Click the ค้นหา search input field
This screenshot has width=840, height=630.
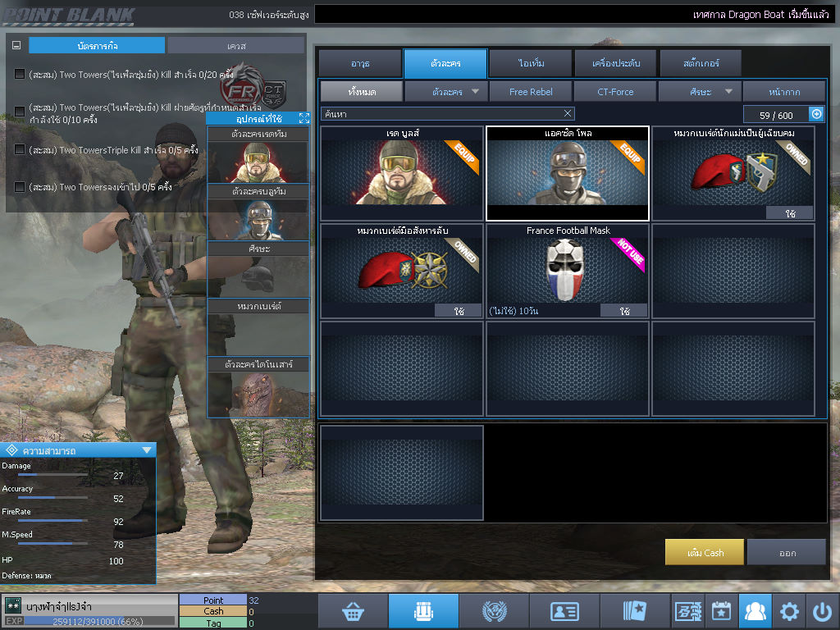coord(448,113)
